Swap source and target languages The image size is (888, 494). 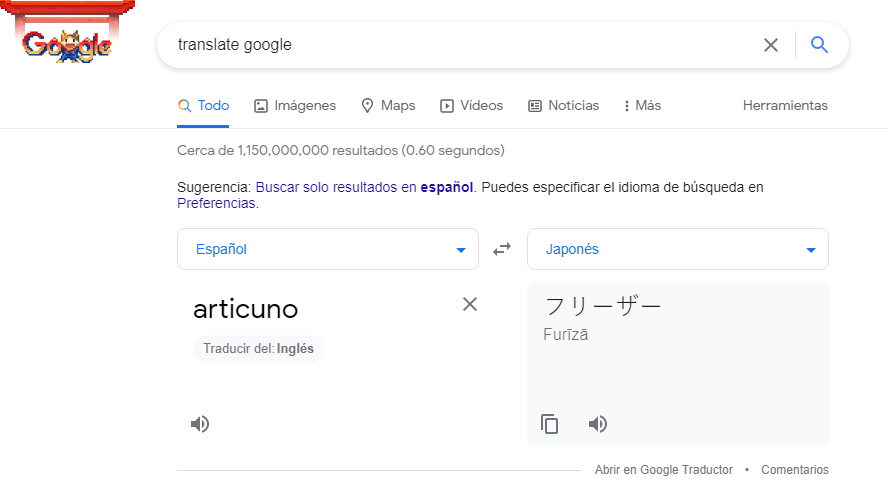coord(502,249)
